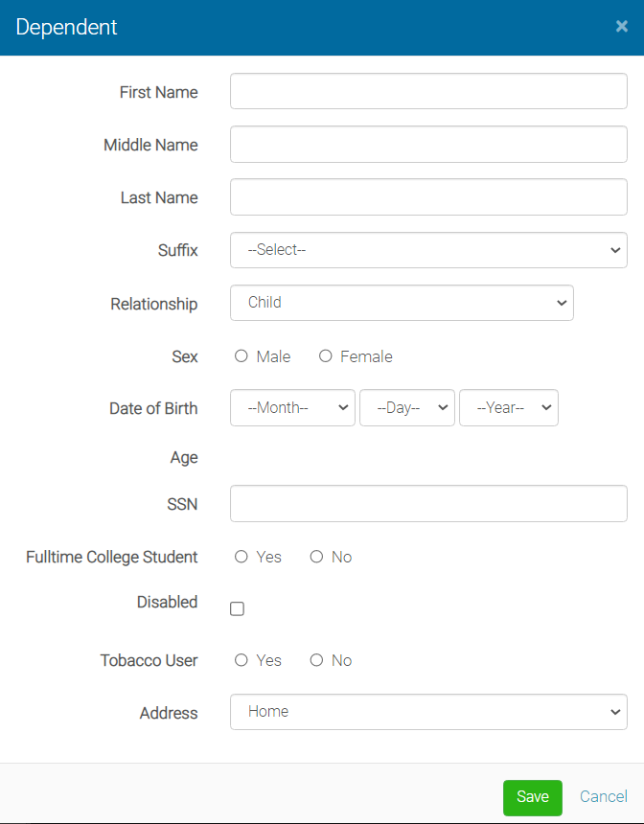
Task: Expand the Suffix selector
Action: pyautogui.click(x=428, y=249)
